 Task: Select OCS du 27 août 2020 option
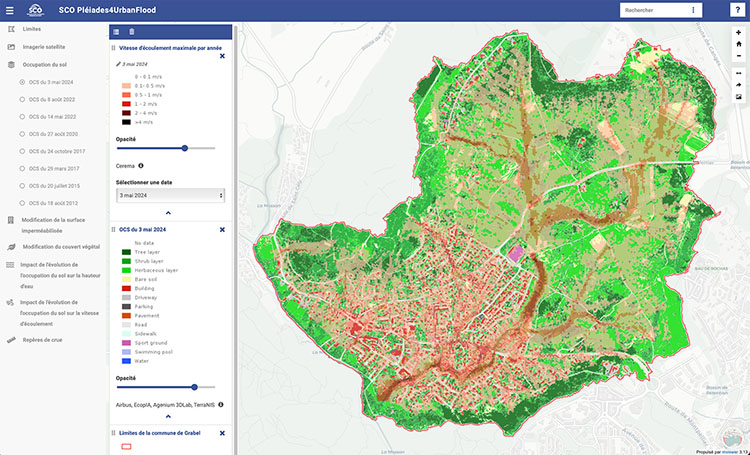click(22, 133)
